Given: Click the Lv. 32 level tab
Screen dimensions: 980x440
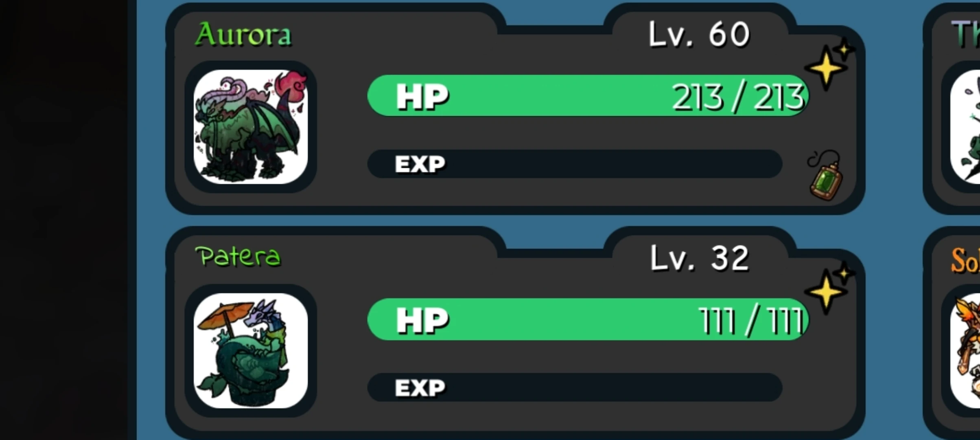Looking at the screenshot, I should (x=699, y=258).
